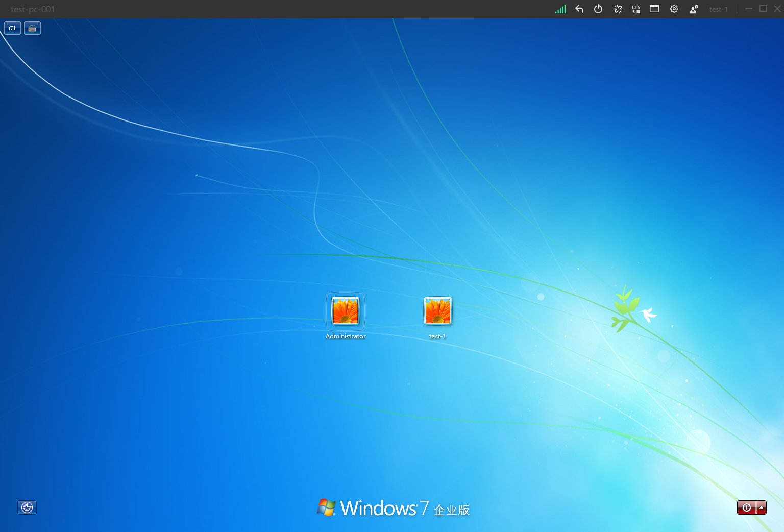Click the window display mode icon

point(654,9)
